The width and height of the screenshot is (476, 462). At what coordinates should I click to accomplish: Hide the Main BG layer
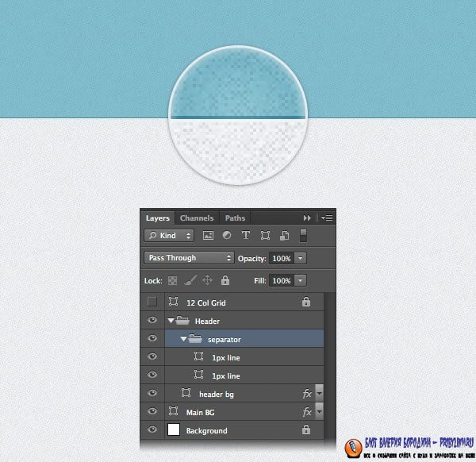click(152, 411)
